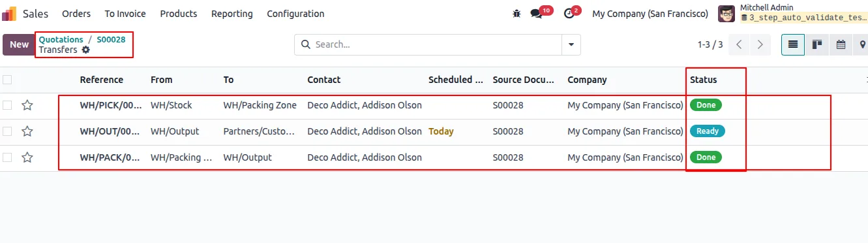Open the To Invoice menu
Screen dimensions: 868x243
pyautogui.click(x=125, y=14)
